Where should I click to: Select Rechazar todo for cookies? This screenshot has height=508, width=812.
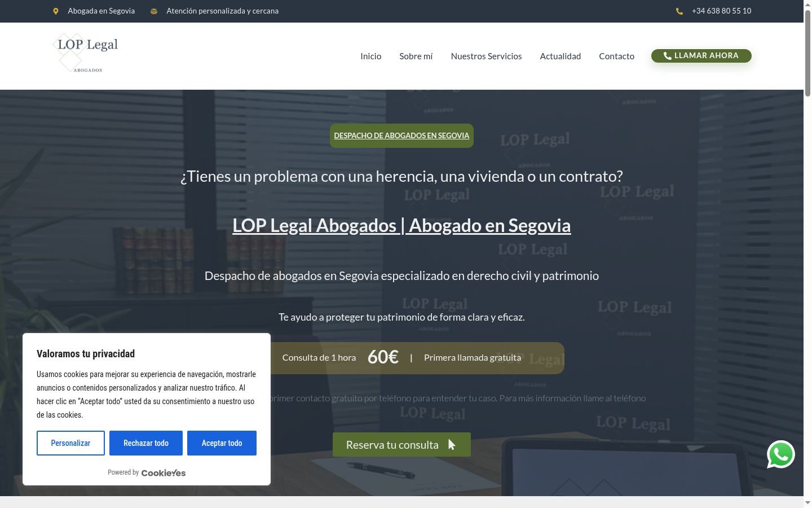tap(146, 443)
